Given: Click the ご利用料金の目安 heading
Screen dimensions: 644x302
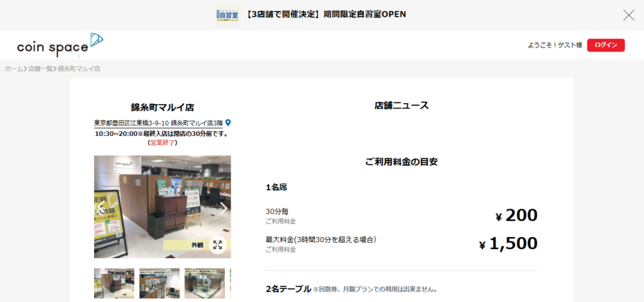Looking at the screenshot, I should (x=401, y=162).
